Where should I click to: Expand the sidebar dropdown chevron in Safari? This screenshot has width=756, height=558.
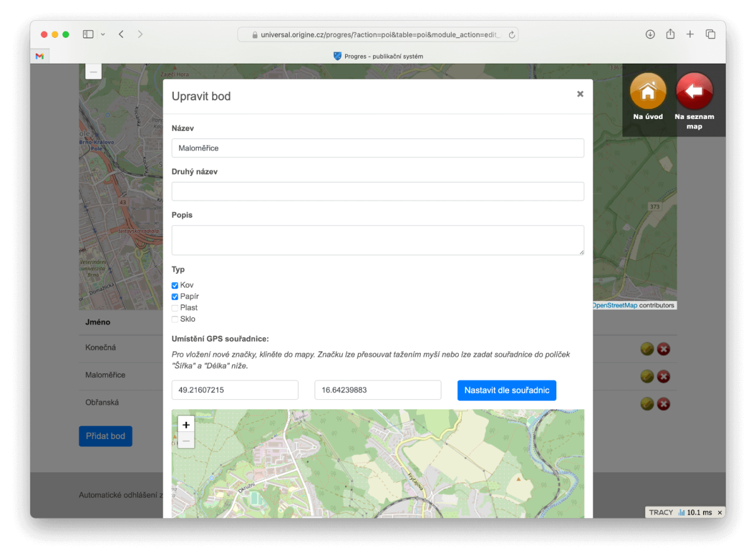point(103,34)
